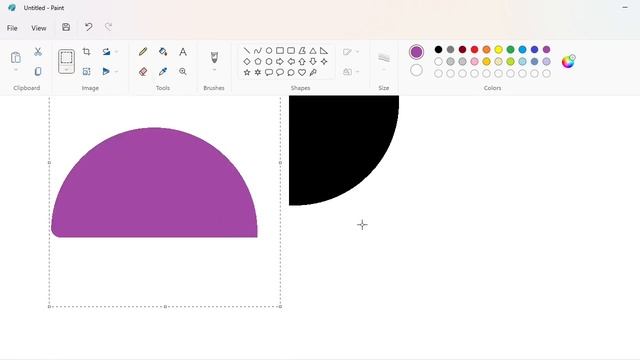Select the Fill bucket tool
640x360 pixels.
163,52
